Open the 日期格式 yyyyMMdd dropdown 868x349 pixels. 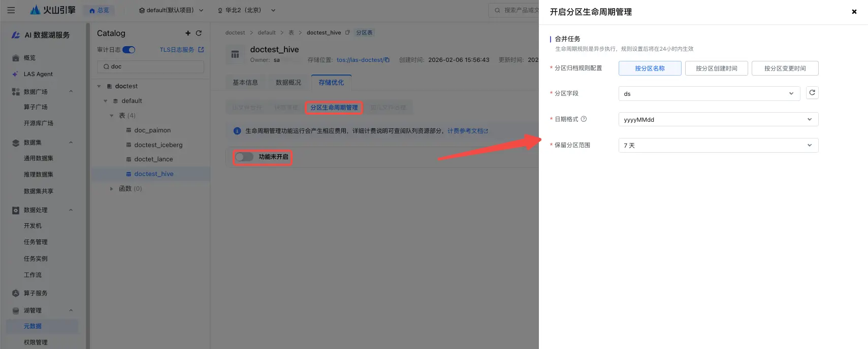point(718,119)
